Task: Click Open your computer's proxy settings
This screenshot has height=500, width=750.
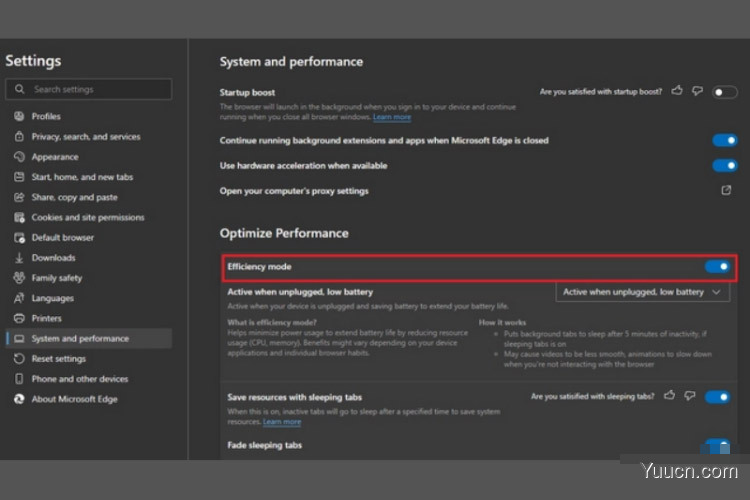Action: [x=294, y=191]
